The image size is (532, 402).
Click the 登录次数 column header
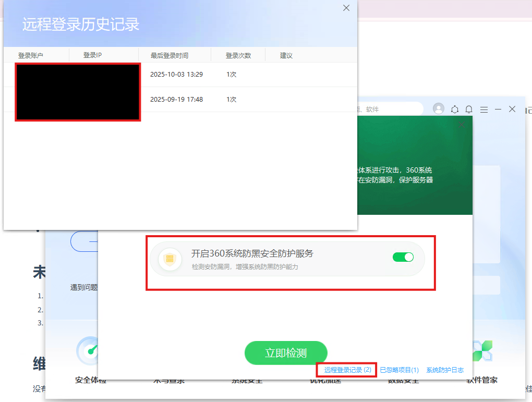pos(238,55)
